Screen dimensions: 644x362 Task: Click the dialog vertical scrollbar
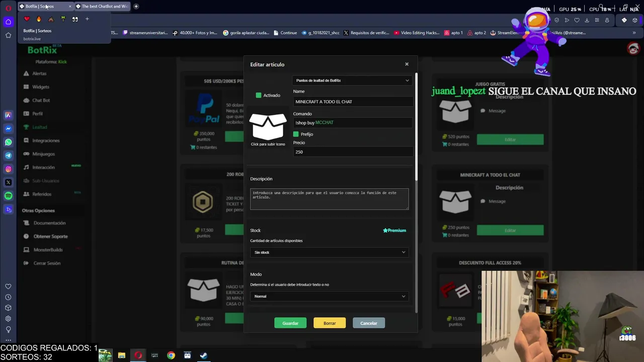pyautogui.click(x=416, y=127)
